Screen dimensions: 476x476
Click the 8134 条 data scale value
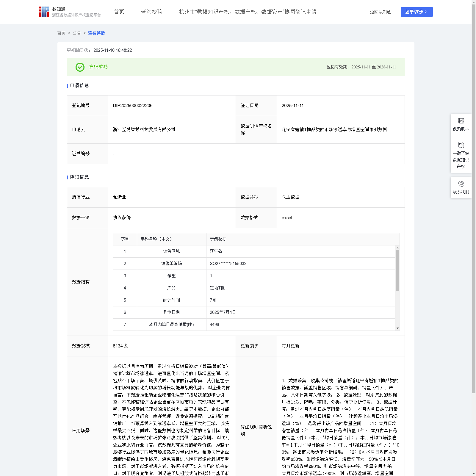[x=120, y=346]
